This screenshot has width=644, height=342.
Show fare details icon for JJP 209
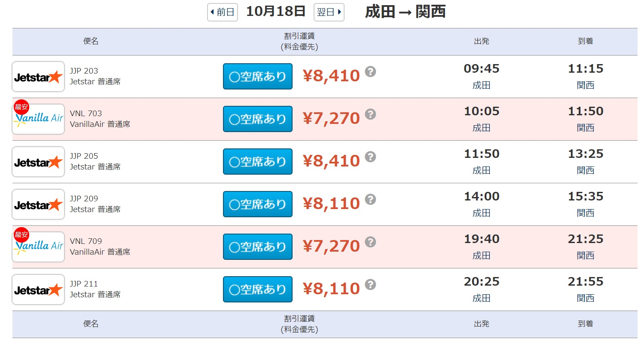(x=370, y=200)
